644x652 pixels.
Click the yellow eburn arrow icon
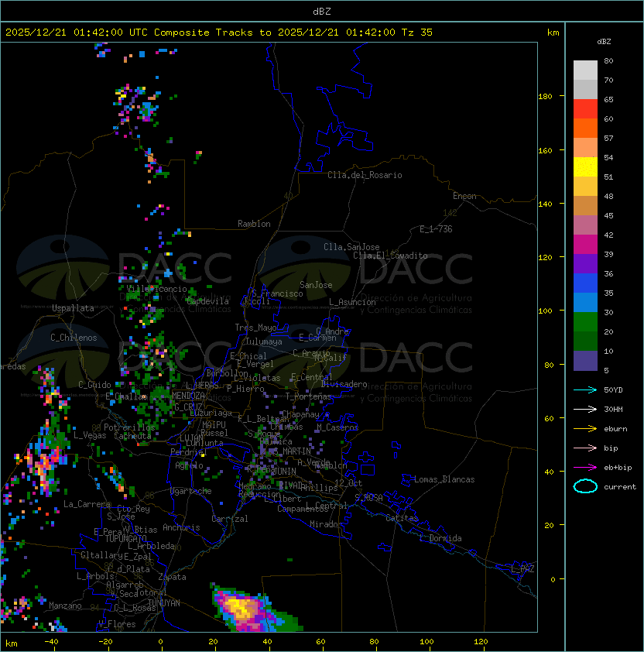click(585, 429)
